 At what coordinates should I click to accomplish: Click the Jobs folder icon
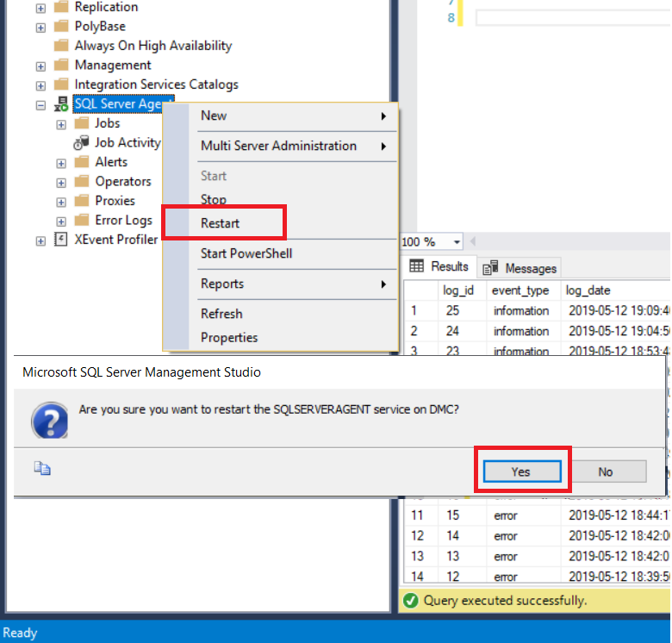point(82,123)
